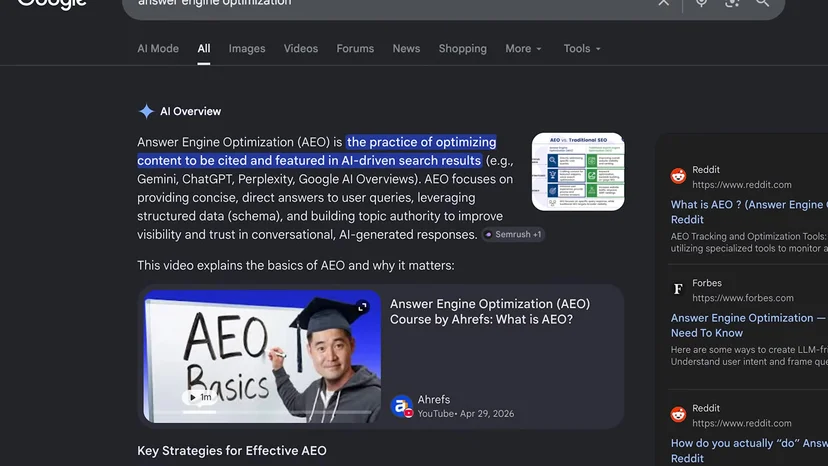Switch to AI Mode tab
Image resolution: width=828 pixels, height=466 pixels.
click(x=158, y=49)
